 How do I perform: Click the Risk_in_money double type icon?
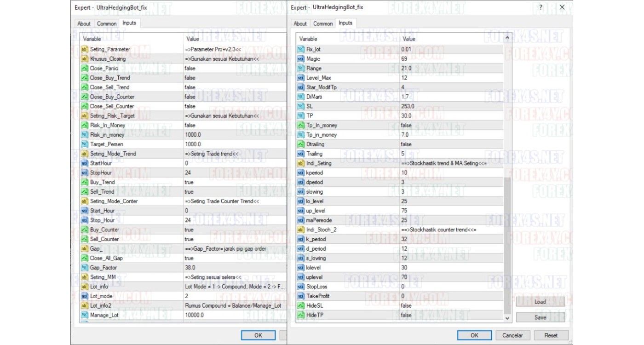pos(85,135)
